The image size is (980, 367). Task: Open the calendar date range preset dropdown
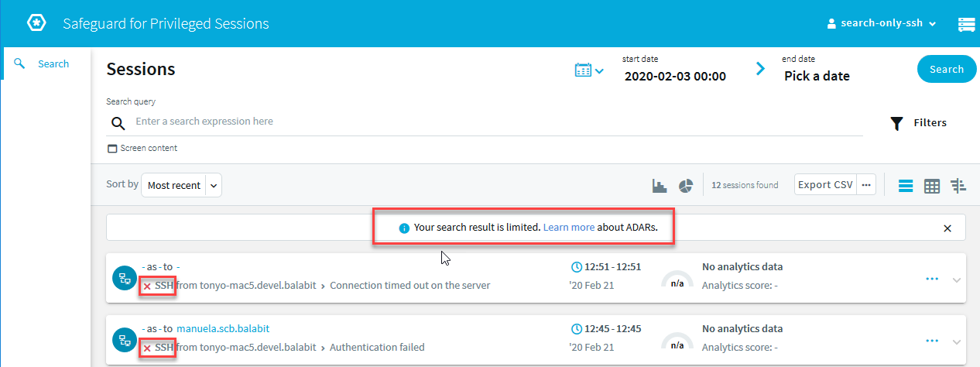(x=589, y=70)
